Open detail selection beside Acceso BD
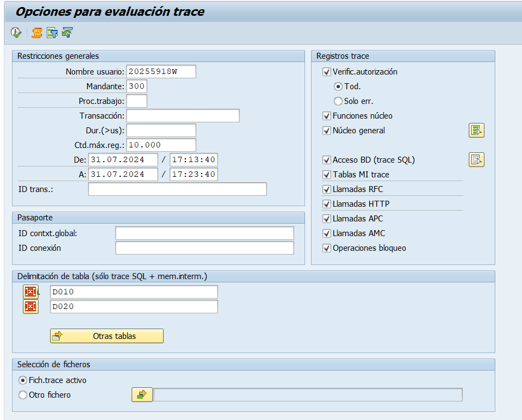This screenshot has width=522, height=420. pos(476,160)
